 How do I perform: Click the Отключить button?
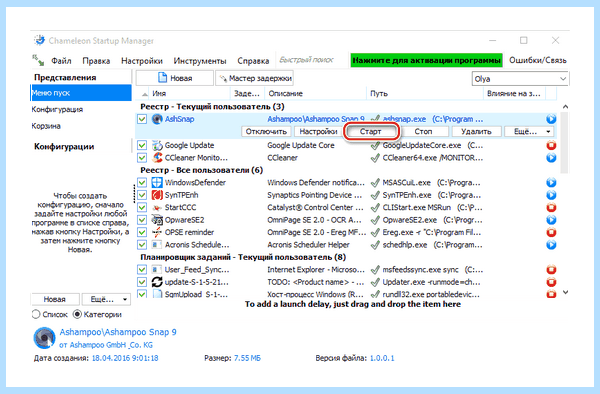coord(266,132)
